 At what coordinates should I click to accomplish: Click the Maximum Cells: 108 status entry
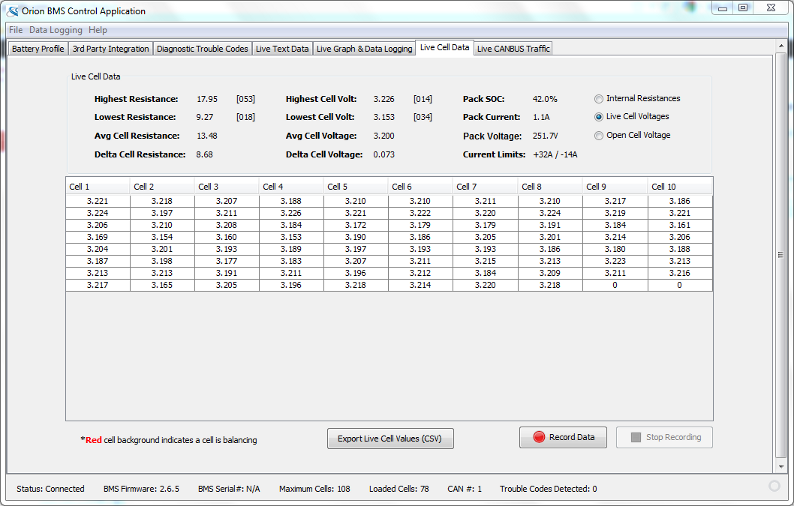(314, 489)
